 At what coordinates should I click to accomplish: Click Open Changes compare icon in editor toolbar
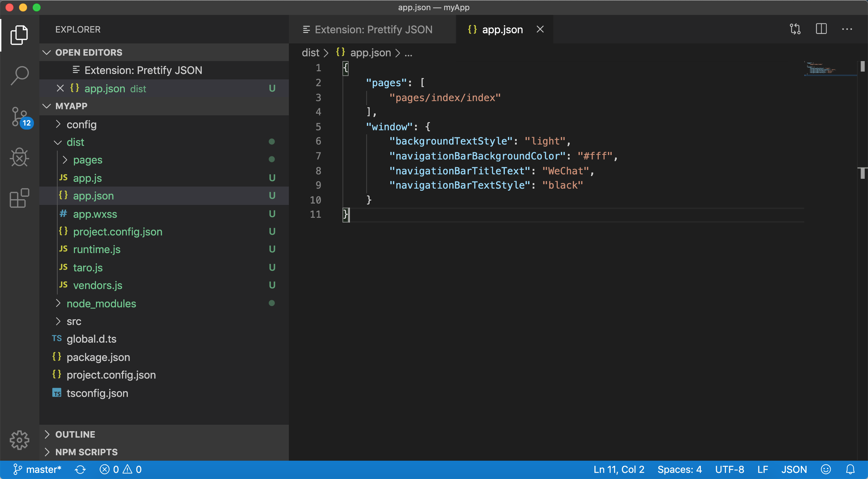coord(795,29)
